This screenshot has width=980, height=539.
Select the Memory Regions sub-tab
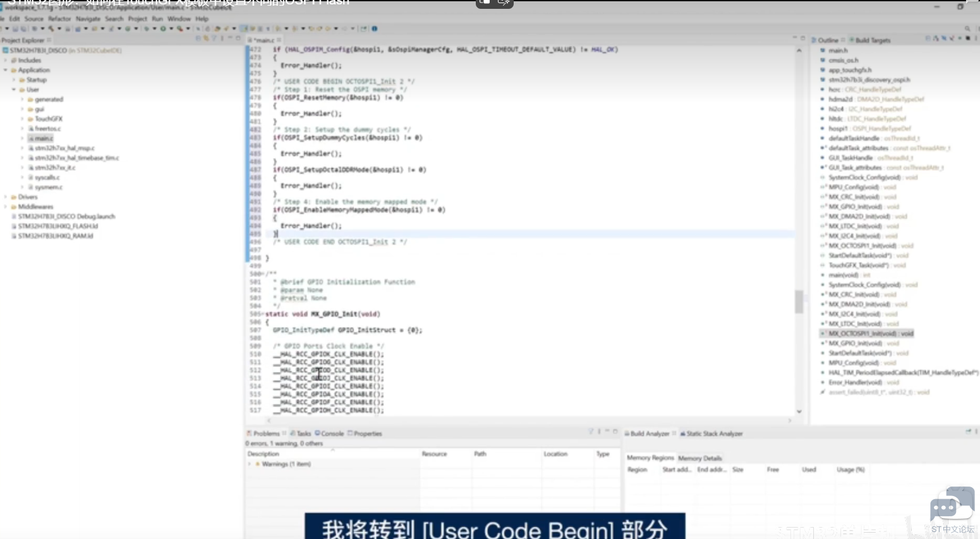click(x=650, y=457)
